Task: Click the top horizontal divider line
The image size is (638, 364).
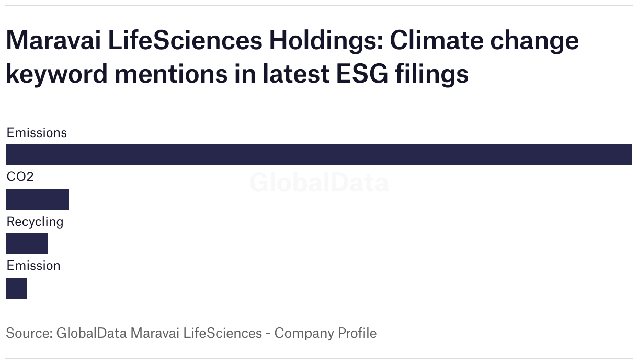Action: tap(318, 6)
